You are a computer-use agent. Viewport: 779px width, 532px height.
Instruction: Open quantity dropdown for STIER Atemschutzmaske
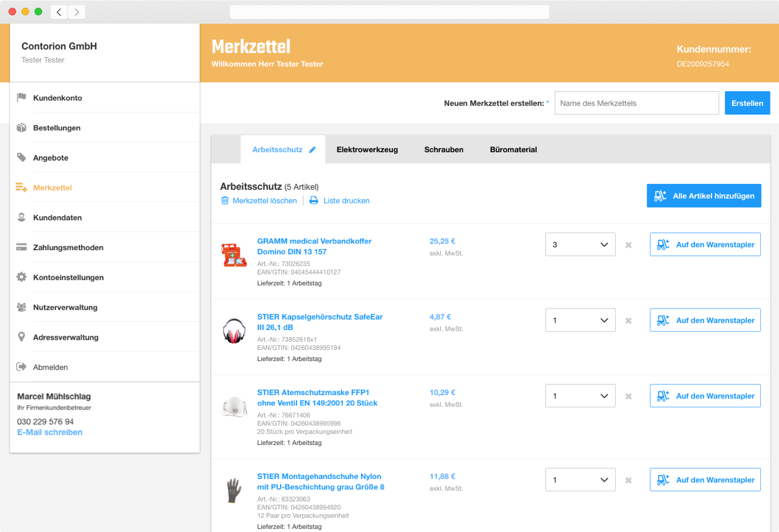[580, 396]
